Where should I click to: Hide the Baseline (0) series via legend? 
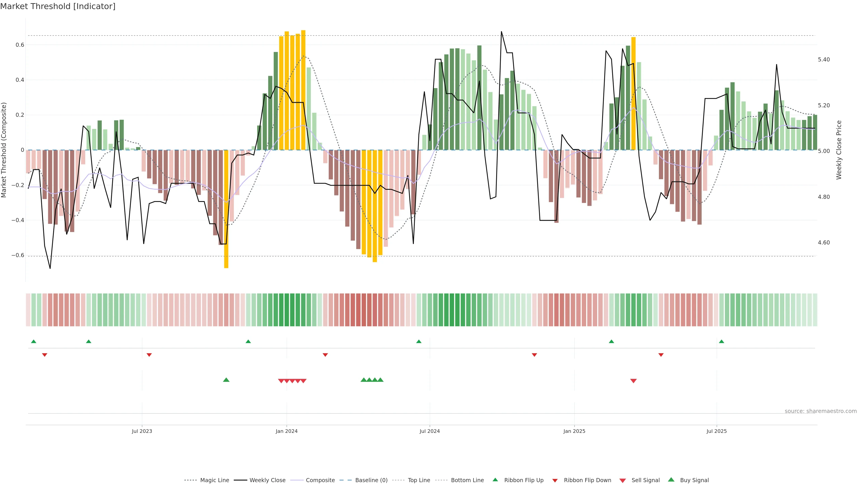pos(371,480)
